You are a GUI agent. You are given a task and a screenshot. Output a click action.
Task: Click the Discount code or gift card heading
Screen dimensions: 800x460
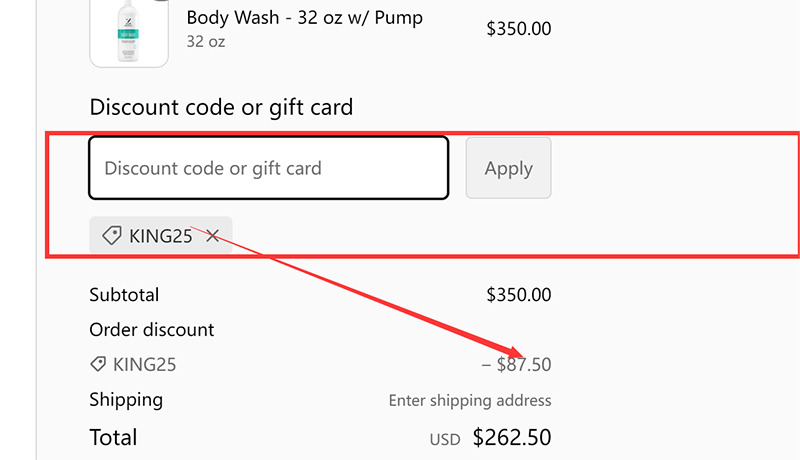[x=221, y=107]
